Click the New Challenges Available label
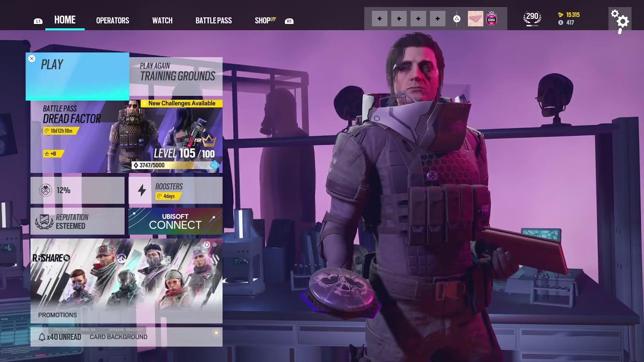Viewport: 644px width, 362px height. (x=182, y=104)
